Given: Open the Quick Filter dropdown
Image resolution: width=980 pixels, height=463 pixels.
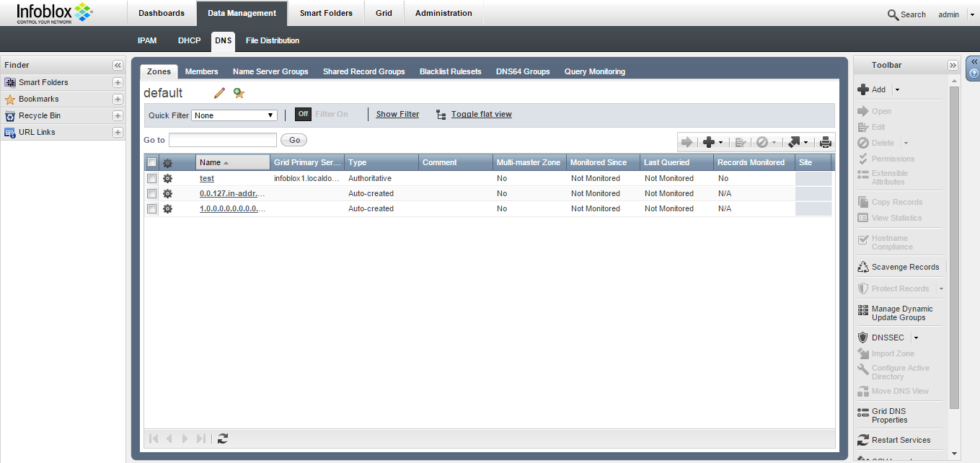Looking at the screenshot, I should coord(234,115).
